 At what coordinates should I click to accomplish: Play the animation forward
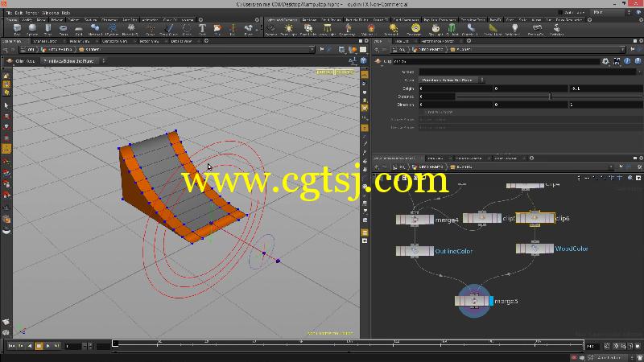pos(47,346)
